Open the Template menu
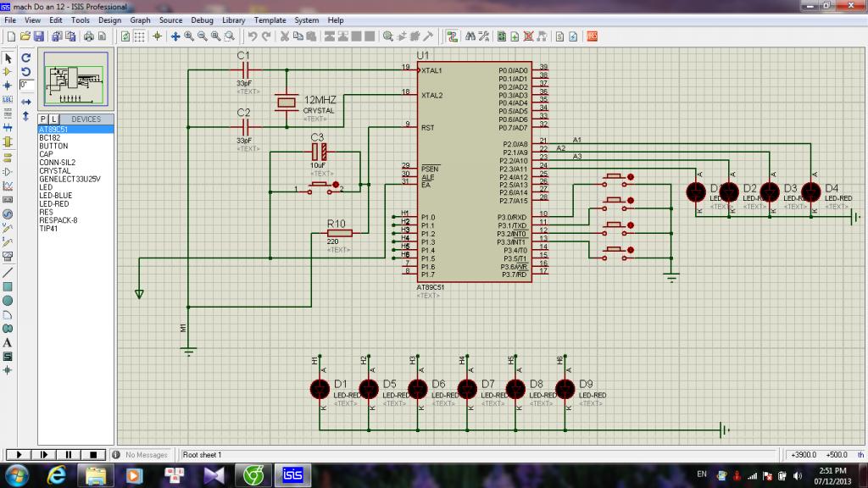This screenshot has height=488, width=868. (270, 19)
